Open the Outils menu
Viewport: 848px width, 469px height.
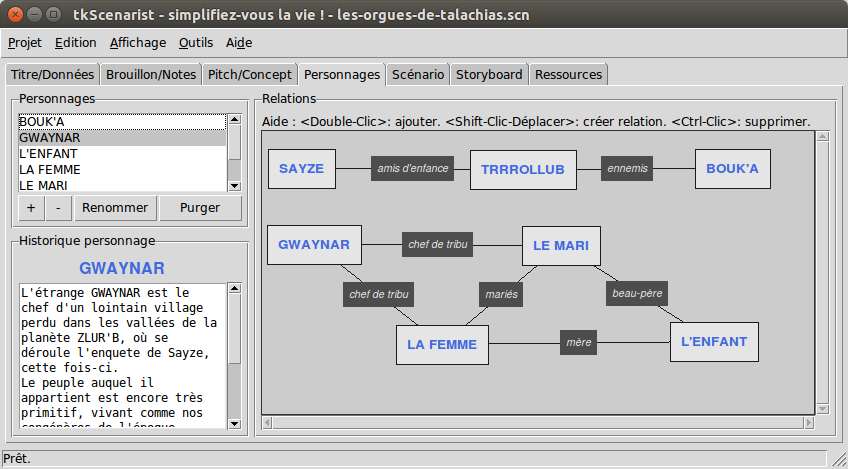click(196, 42)
